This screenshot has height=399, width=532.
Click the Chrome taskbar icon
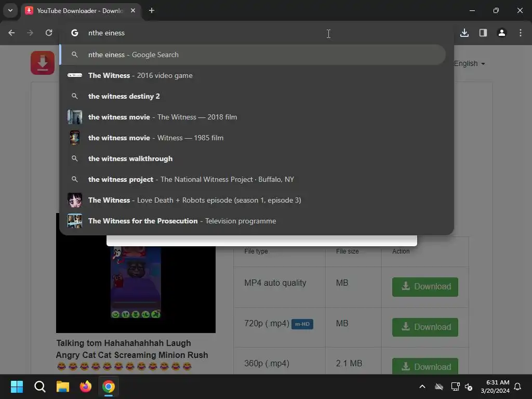[109, 387]
